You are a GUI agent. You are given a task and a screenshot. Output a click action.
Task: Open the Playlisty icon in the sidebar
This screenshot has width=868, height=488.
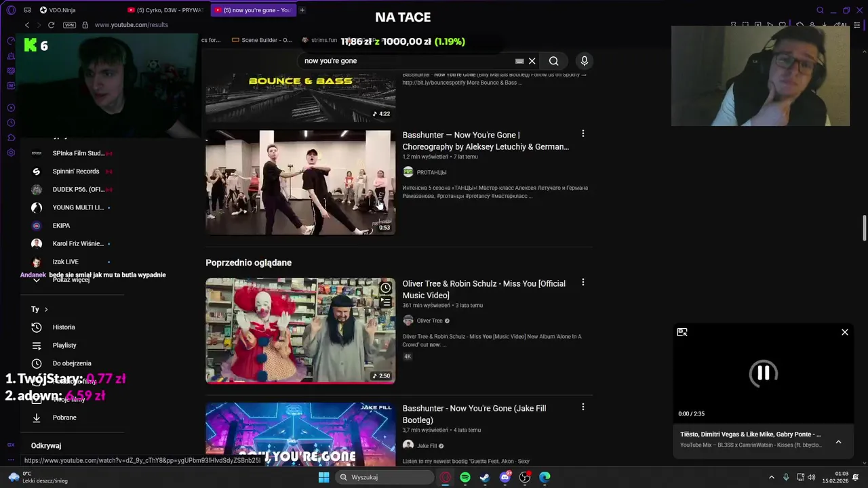click(37, 346)
